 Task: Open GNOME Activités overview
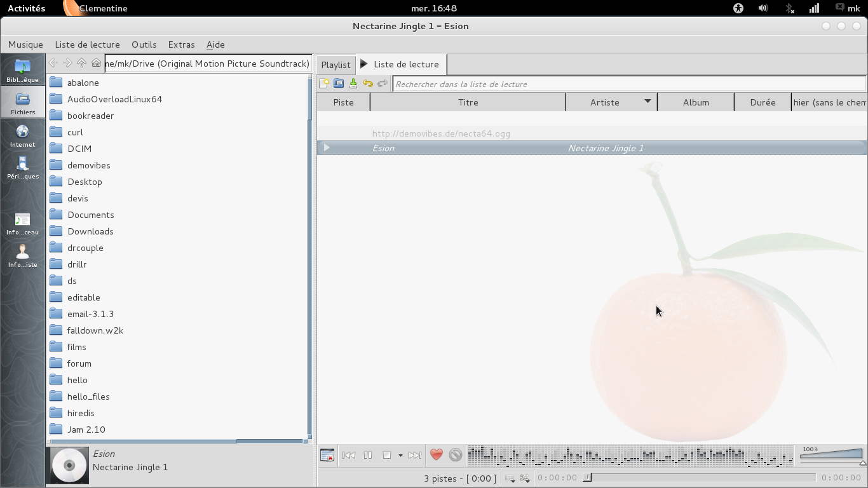tap(26, 8)
